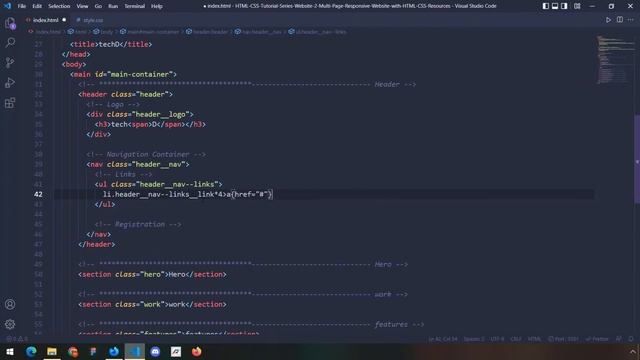The width and height of the screenshot is (640, 360).
Task: Click the section class="hero" line
Action: click(152, 274)
